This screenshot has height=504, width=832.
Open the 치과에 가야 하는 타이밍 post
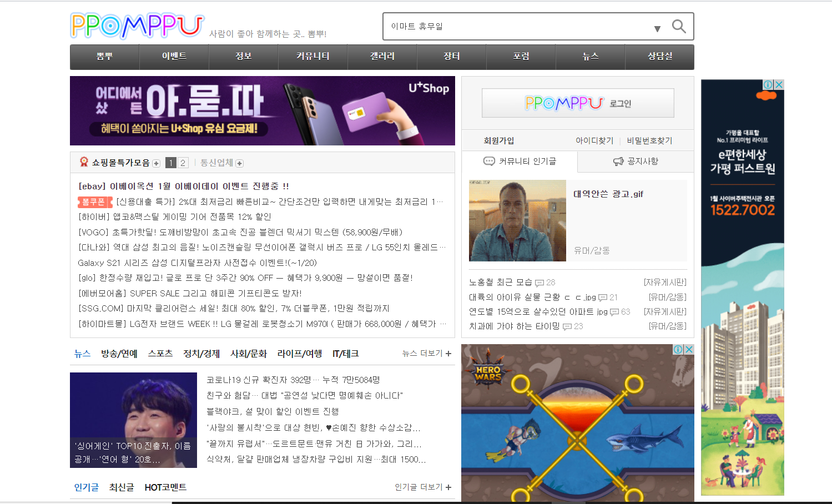click(x=515, y=326)
